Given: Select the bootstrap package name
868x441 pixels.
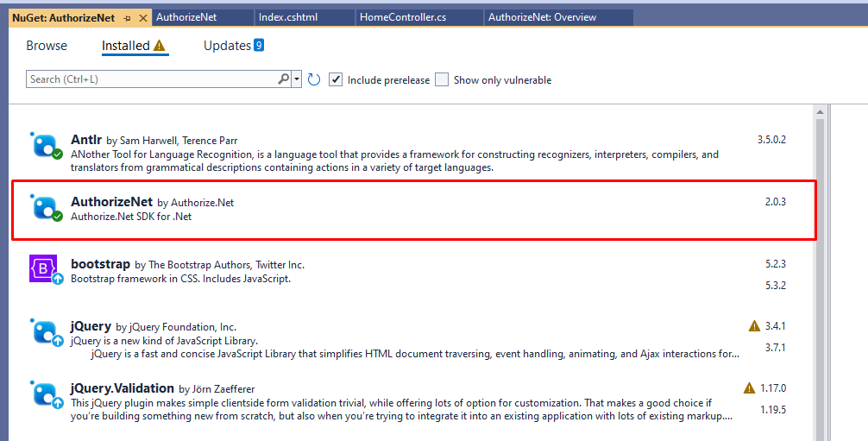Looking at the screenshot, I should [x=101, y=264].
